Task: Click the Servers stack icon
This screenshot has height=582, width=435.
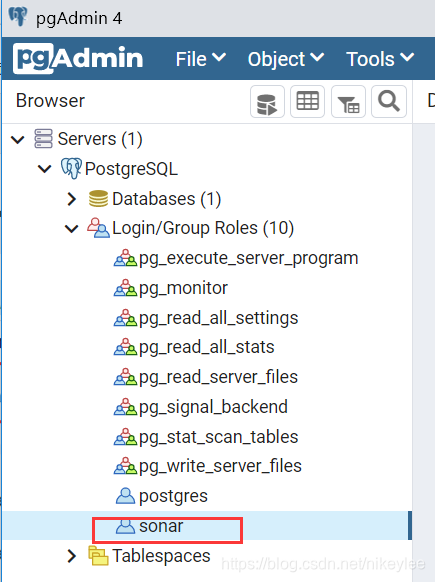Action: click(x=43, y=139)
